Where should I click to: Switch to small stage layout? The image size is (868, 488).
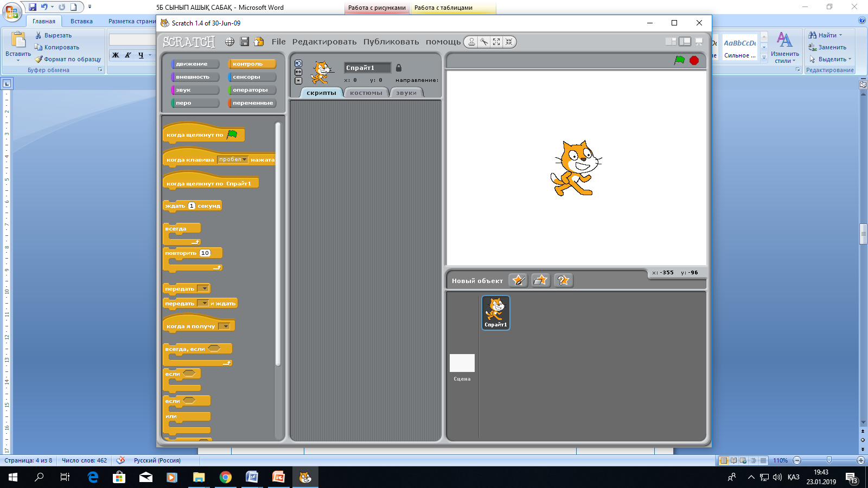[x=671, y=41]
